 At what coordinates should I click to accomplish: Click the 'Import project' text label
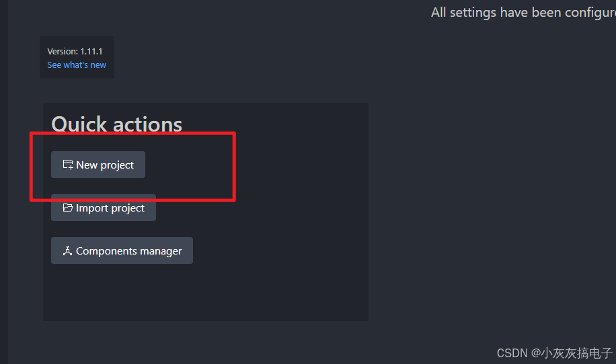tap(110, 208)
